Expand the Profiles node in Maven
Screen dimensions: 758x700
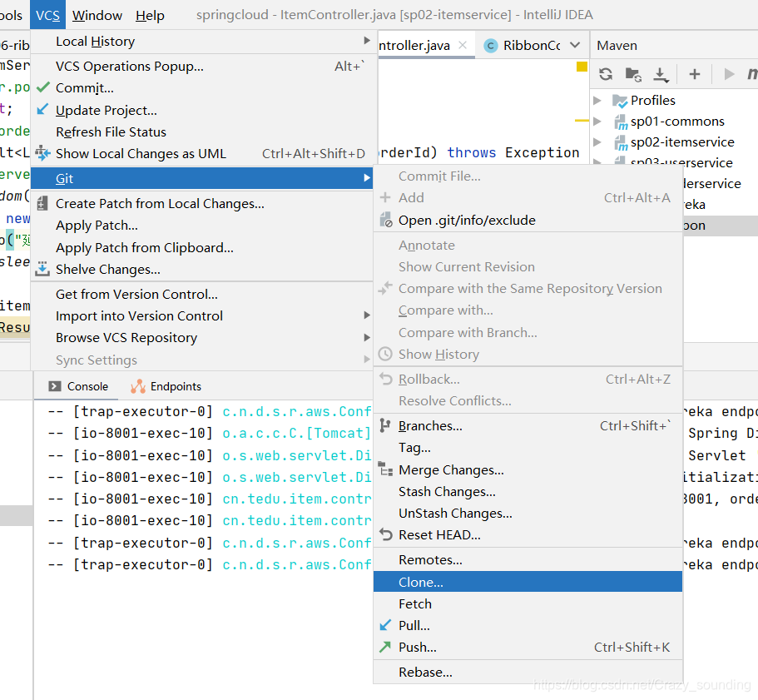[597, 101]
